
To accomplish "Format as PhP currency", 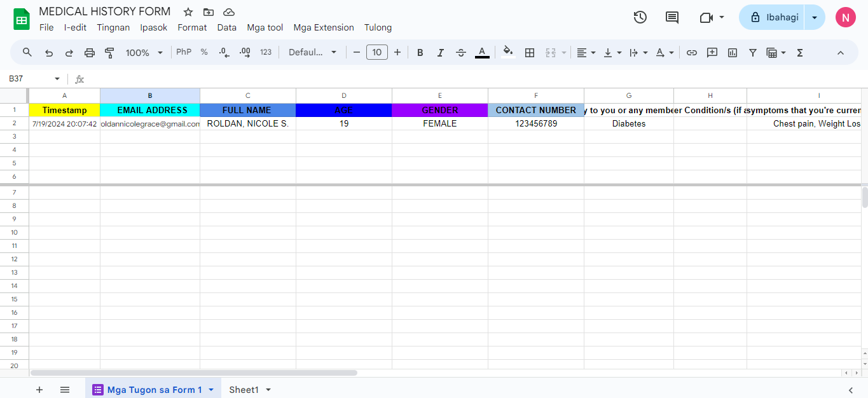I will click(x=184, y=52).
